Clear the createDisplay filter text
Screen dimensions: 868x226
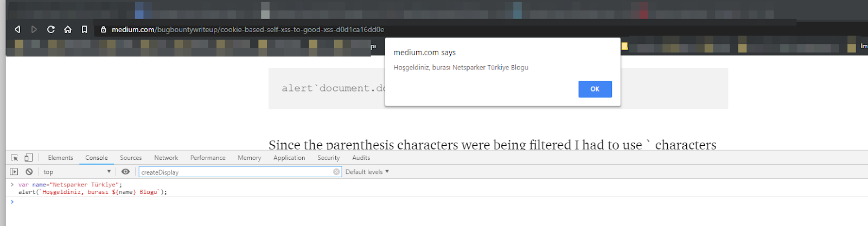coord(336,172)
